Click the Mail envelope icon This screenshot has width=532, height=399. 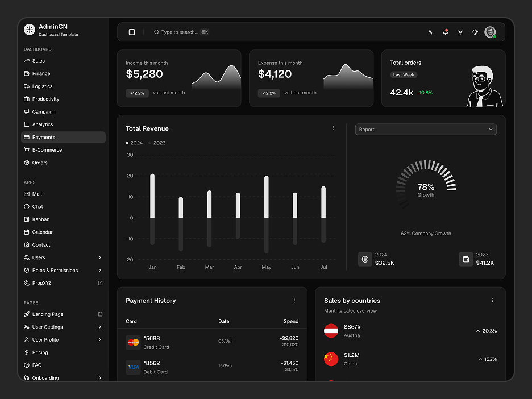pyautogui.click(x=27, y=194)
